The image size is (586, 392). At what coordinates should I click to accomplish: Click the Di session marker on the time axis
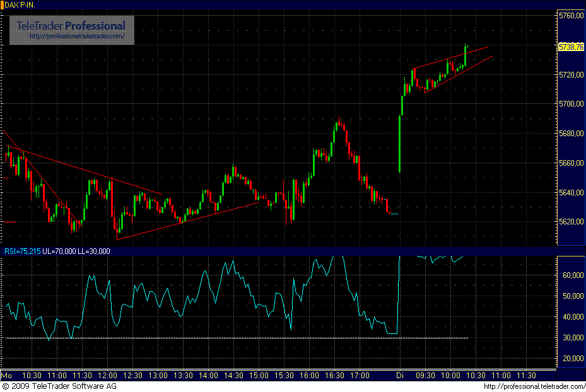pos(400,374)
